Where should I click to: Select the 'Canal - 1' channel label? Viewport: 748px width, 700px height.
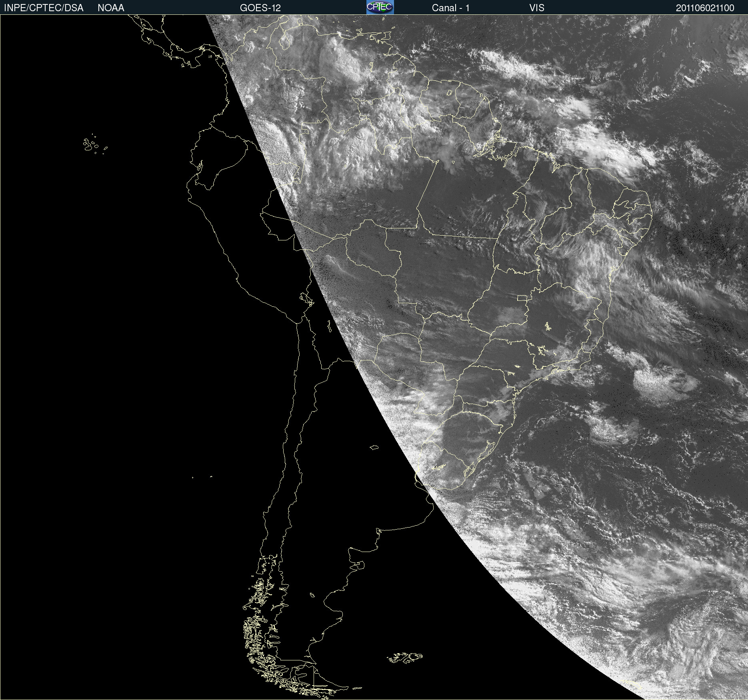450,8
